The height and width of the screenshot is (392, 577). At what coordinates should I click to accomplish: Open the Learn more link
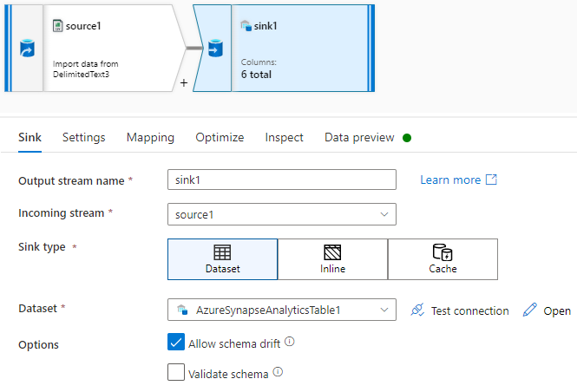(450, 180)
